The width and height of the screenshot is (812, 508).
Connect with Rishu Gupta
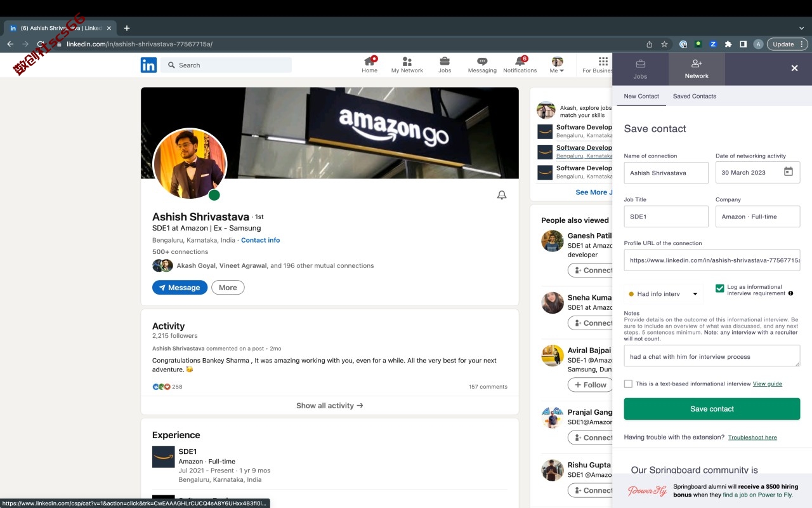pyautogui.click(x=591, y=490)
